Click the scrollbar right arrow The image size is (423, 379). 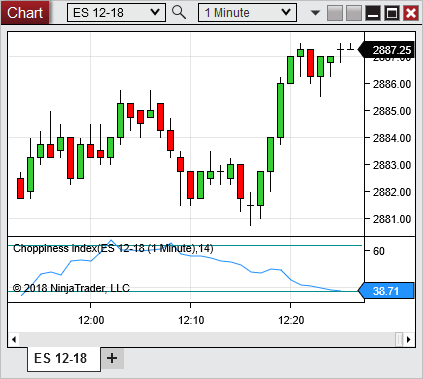[x=409, y=340]
